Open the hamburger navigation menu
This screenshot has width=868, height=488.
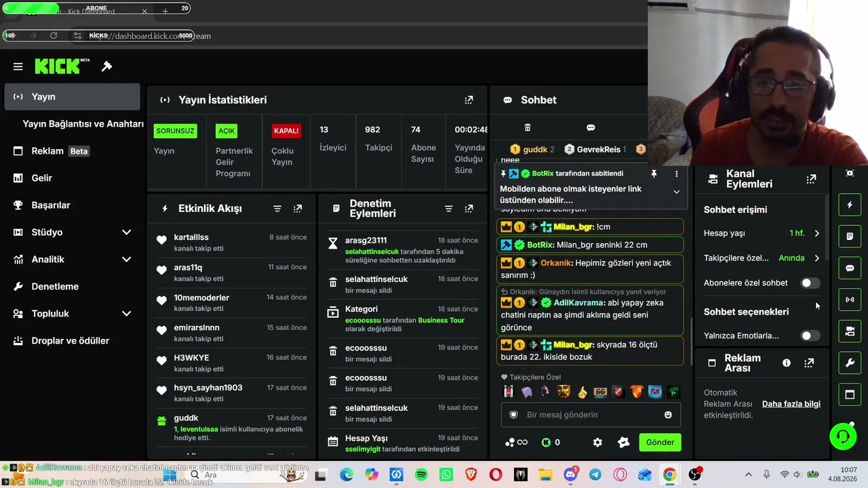click(x=18, y=66)
